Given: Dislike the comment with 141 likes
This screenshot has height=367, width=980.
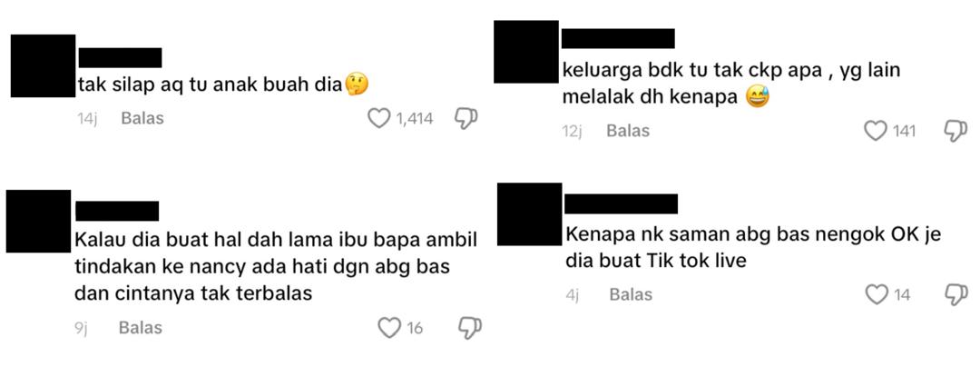Looking at the screenshot, I should point(955,131).
